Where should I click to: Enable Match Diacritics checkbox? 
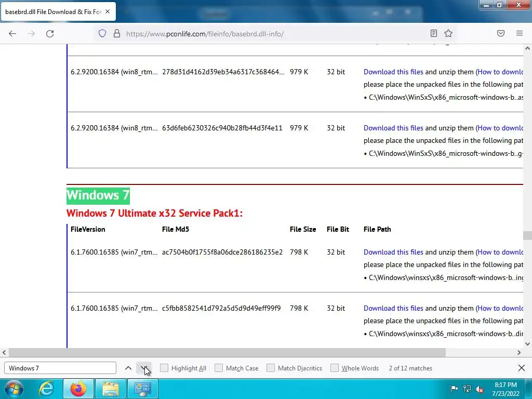pos(270,368)
